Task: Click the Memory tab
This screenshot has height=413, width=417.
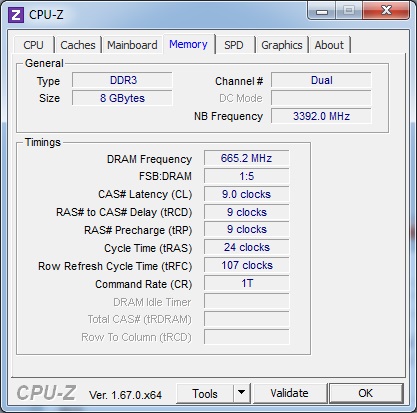Action: (x=188, y=44)
